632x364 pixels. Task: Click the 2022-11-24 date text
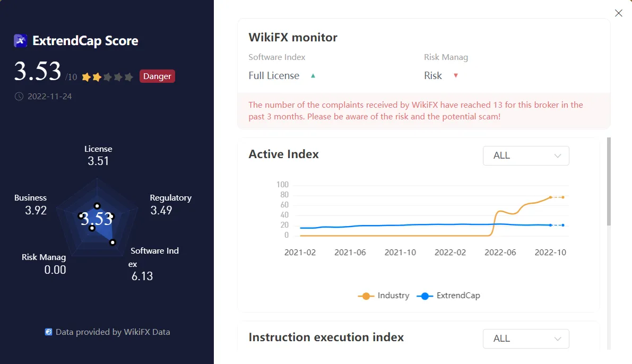[49, 97]
